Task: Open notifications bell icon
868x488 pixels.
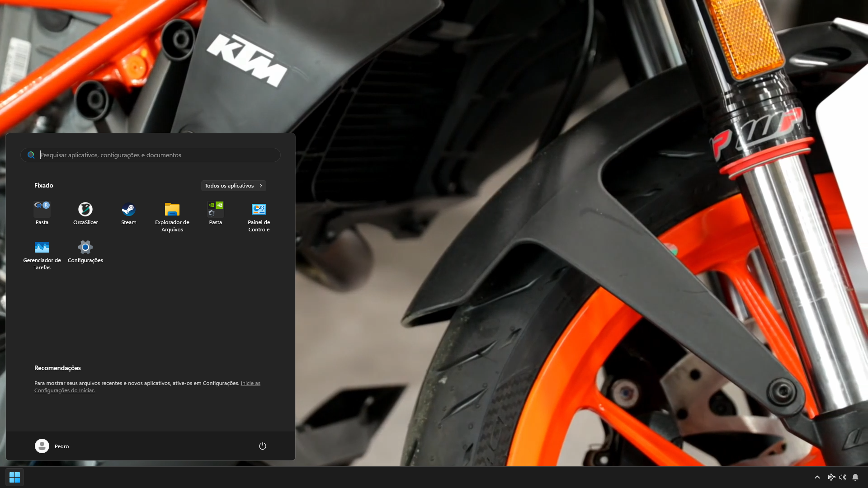Action: click(855, 477)
